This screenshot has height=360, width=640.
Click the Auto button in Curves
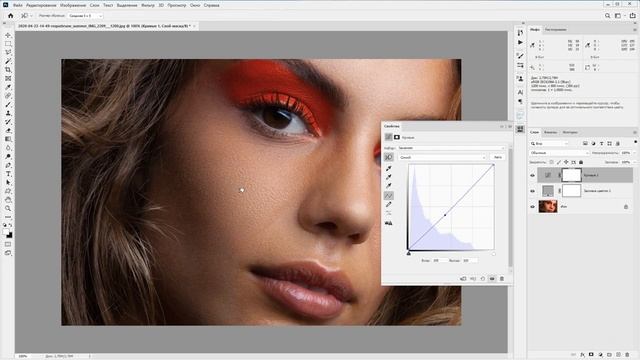click(x=498, y=157)
